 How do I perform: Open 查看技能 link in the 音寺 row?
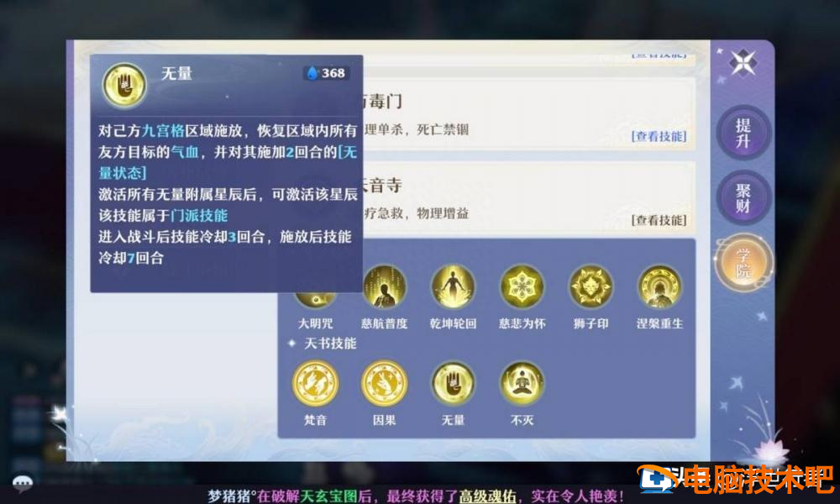coord(659,220)
